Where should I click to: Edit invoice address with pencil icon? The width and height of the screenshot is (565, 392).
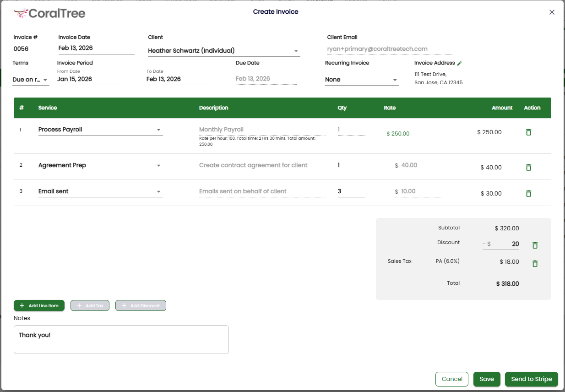460,63
